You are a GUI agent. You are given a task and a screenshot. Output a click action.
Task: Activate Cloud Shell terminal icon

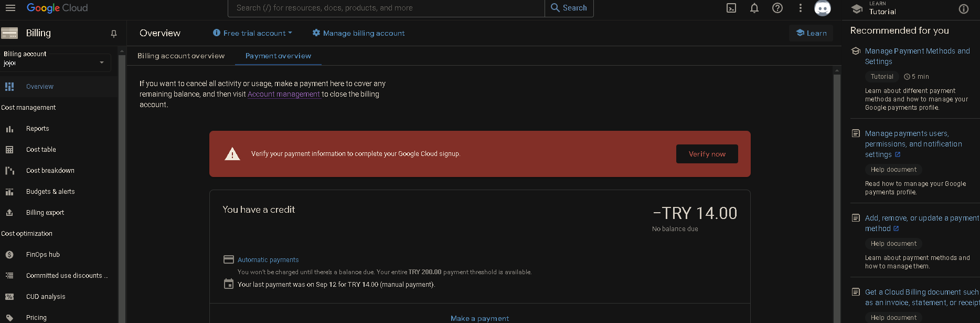731,8
